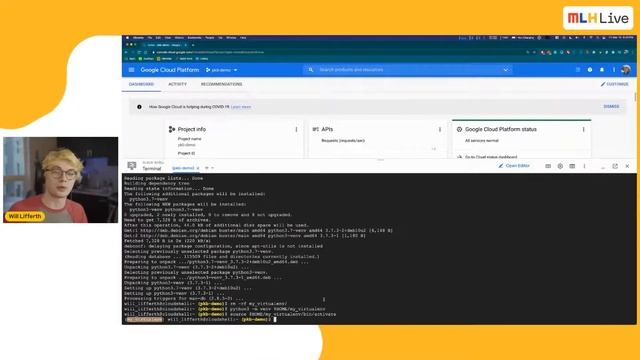Viewport: 640px width, 360px height.
Task: Expand the new session dropdown arrow
Action: click(212, 168)
